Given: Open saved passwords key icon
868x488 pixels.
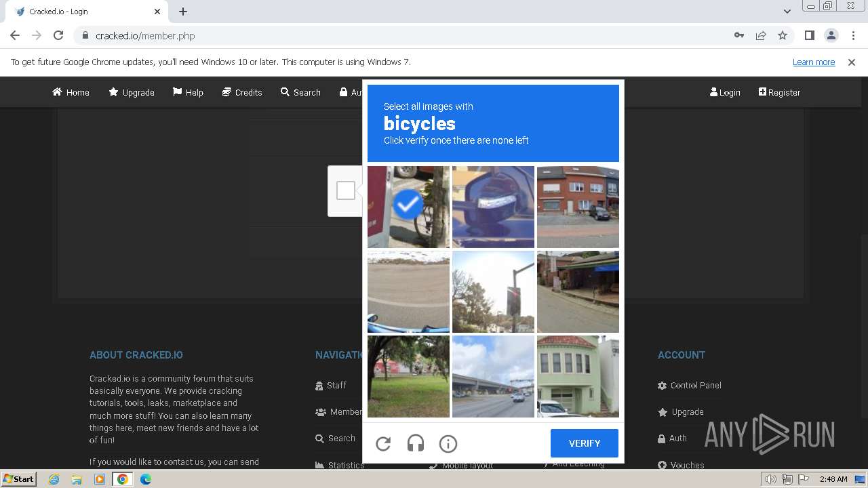Looking at the screenshot, I should (739, 35).
